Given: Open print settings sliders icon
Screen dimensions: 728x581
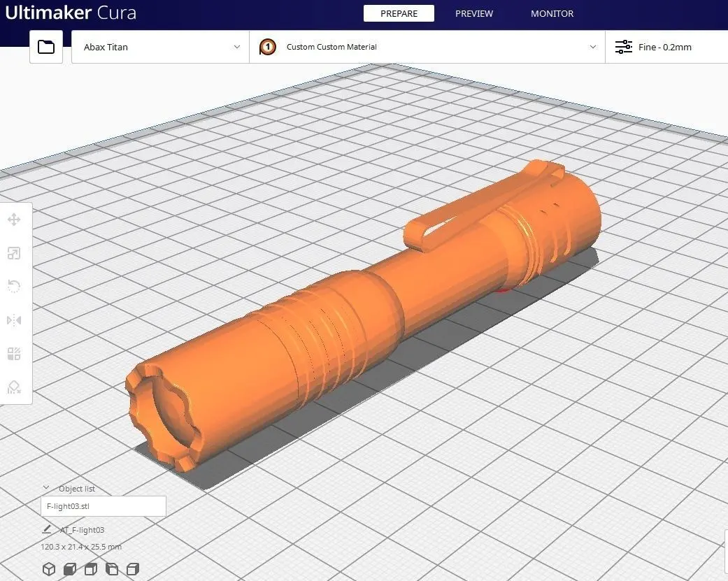Looking at the screenshot, I should click(624, 47).
